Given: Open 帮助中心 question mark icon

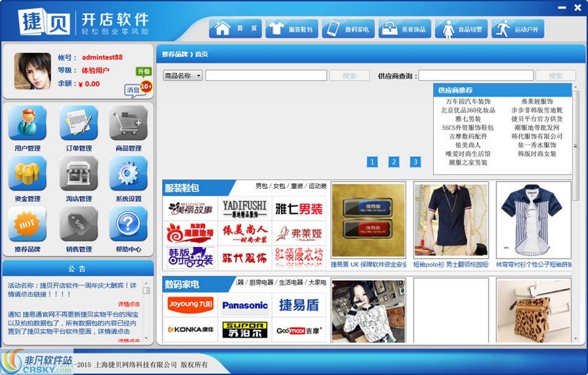Looking at the screenshot, I should (x=128, y=224).
